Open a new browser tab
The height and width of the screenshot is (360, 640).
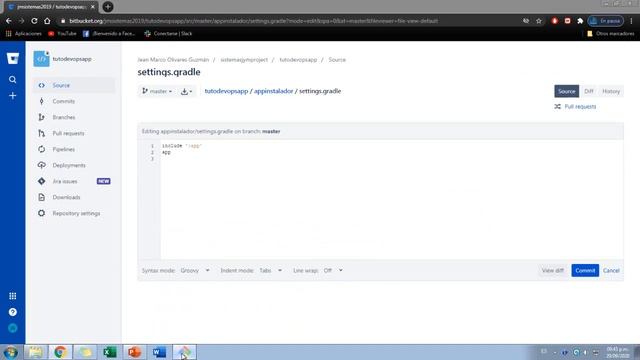point(108,7)
